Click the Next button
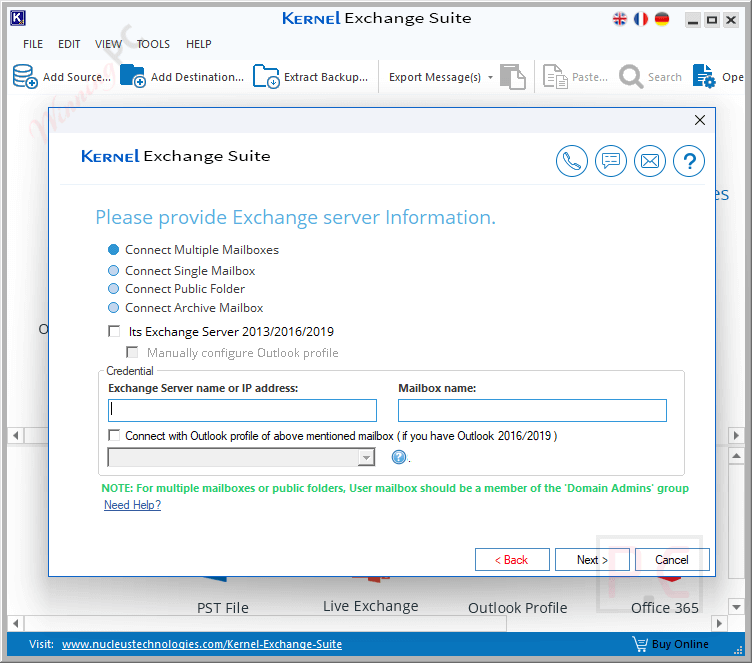This screenshot has height=663, width=752. point(592,560)
